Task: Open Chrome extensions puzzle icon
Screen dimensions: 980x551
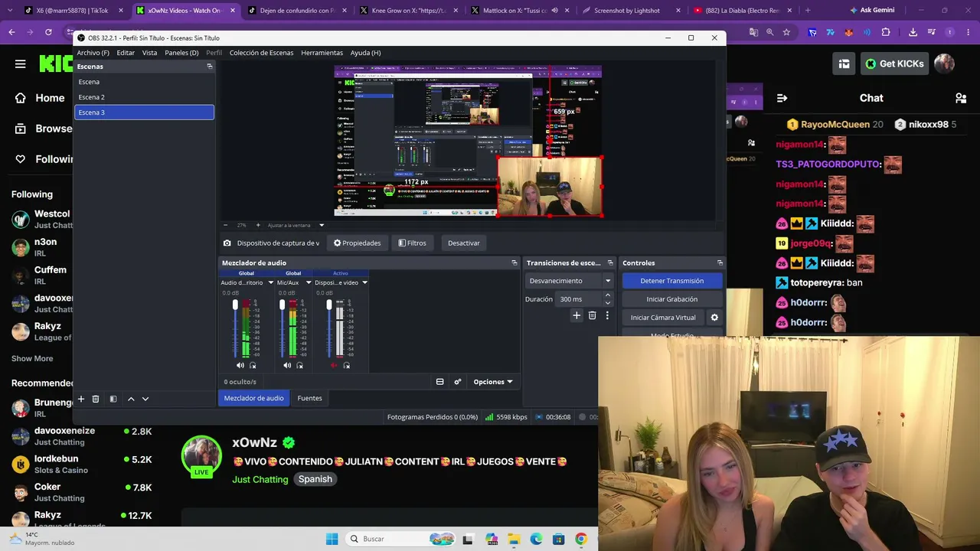Action: 886,32
